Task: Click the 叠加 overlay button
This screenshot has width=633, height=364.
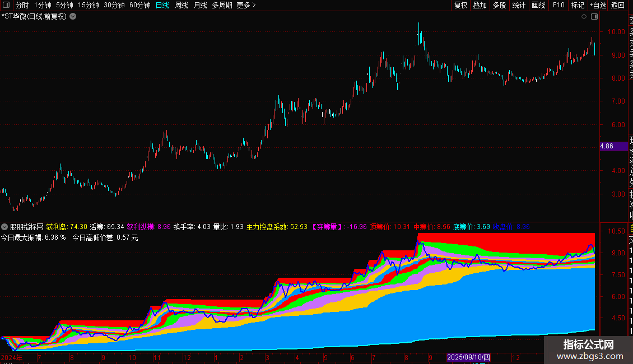Action: point(480,5)
